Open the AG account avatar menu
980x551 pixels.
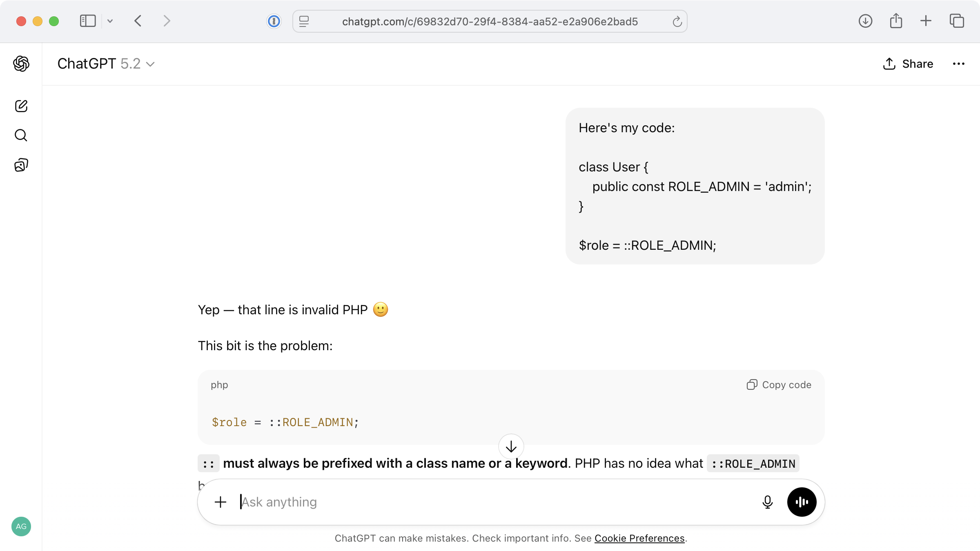click(x=21, y=527)
